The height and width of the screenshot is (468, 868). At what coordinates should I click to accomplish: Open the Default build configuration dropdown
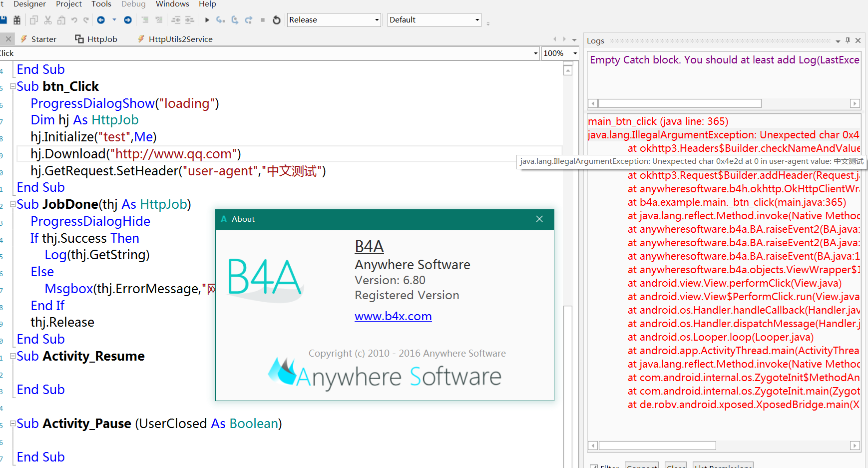(477, 20)
